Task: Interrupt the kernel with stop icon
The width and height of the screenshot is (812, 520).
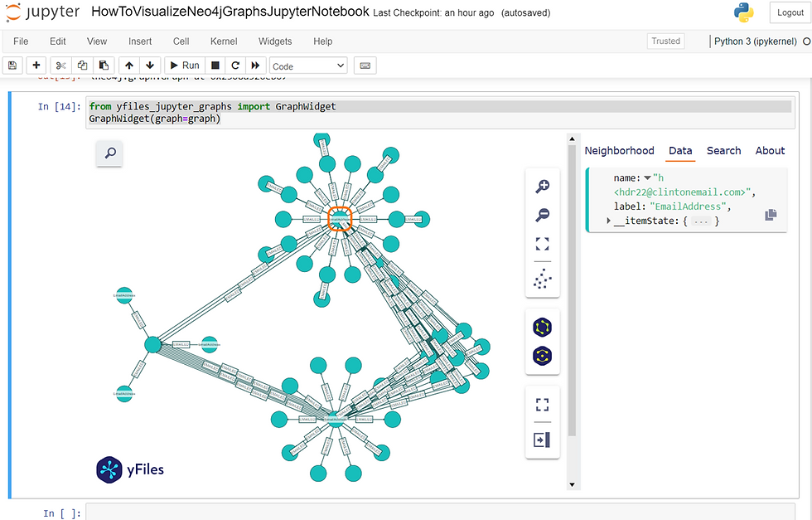Action: [x=215, y=66]
